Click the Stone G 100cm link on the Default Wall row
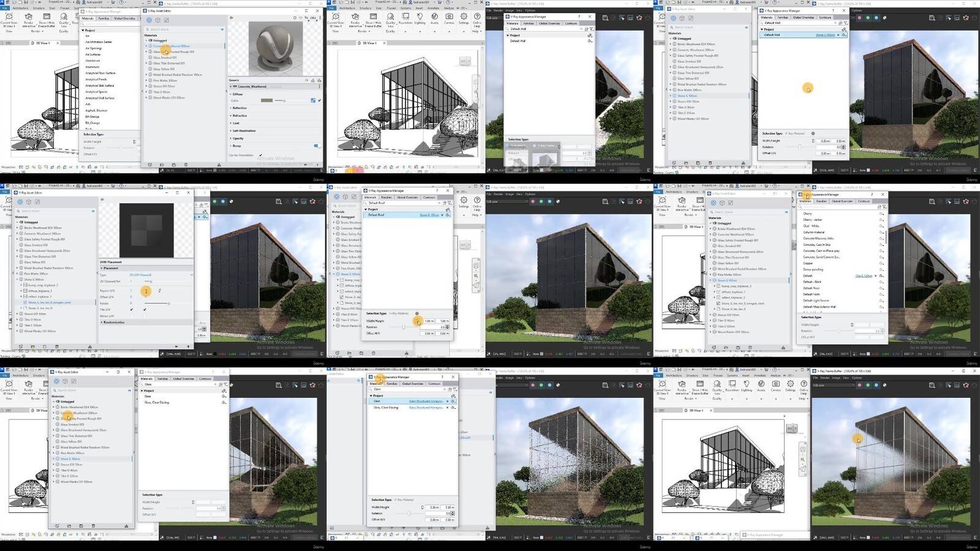This screenshot has height=551, width=980. (x=825, y=35)
